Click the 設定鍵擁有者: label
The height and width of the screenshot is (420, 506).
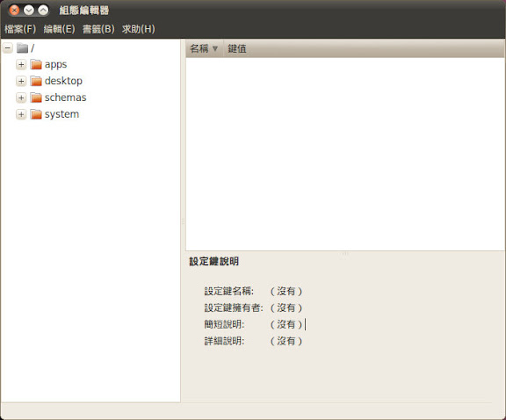(x=234, y=308)
